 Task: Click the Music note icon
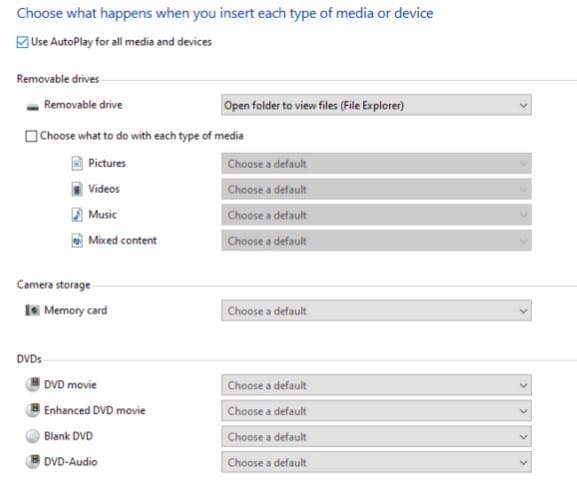tap(77, 215)
